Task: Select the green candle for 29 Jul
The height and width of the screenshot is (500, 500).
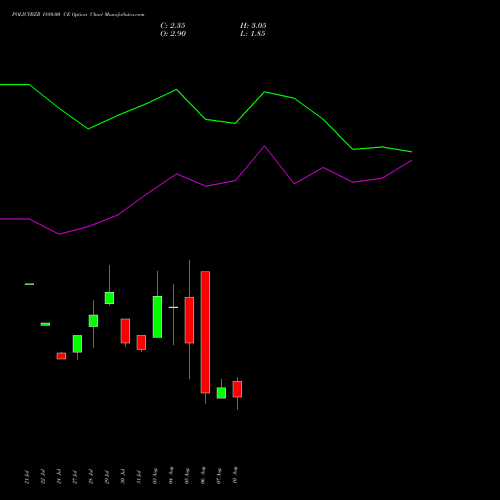Action: click(109, 298)
